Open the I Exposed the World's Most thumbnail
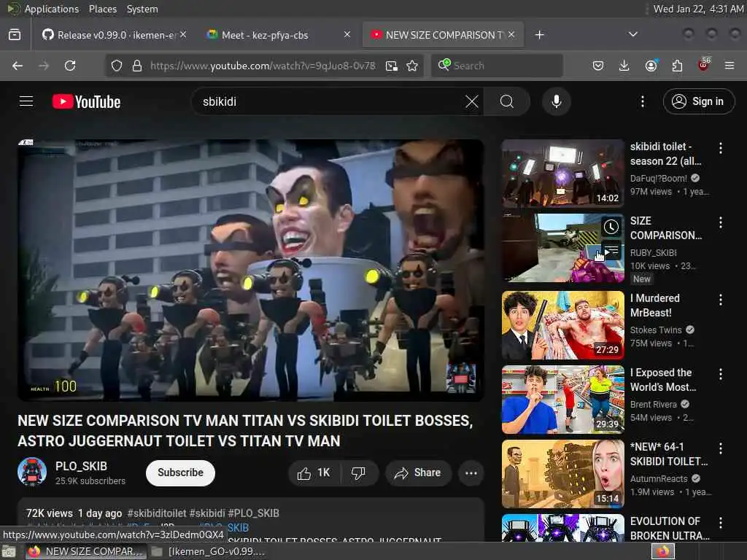Image resolution: width=747 pixels, height=560 pixels. point(562,400)
